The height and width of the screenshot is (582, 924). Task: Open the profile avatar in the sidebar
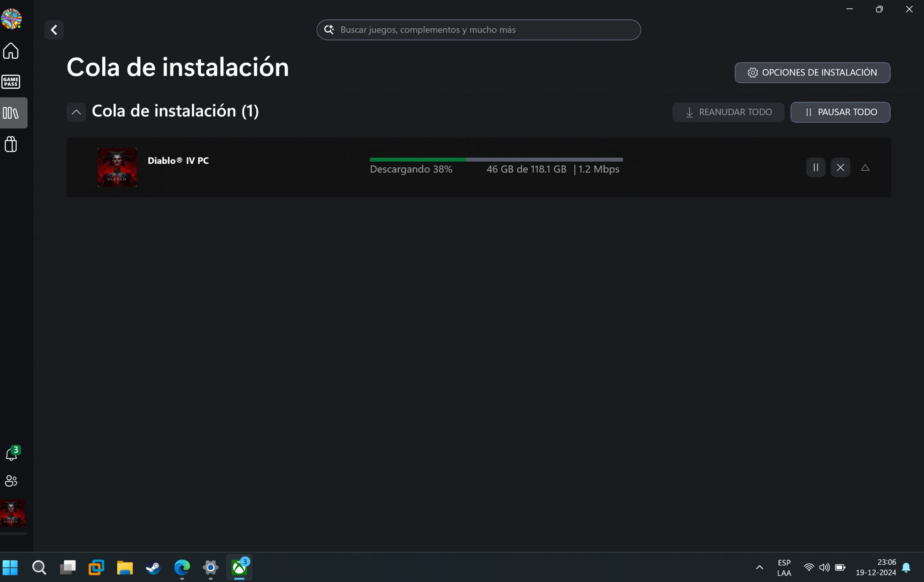11,18
